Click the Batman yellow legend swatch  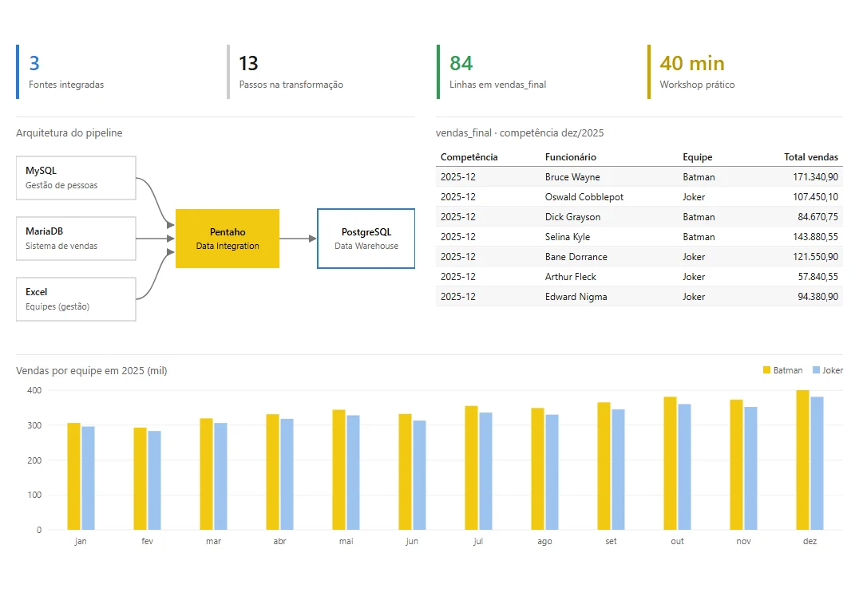pos(767,370)
